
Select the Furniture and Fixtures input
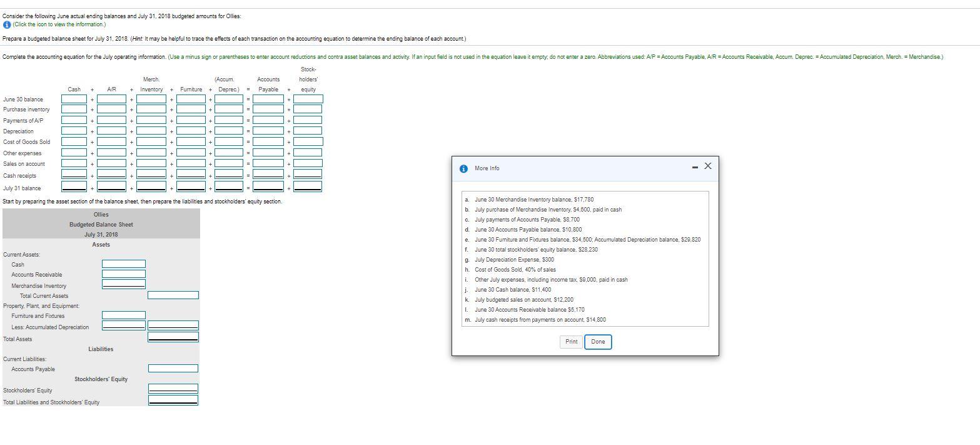click(124, 315)
